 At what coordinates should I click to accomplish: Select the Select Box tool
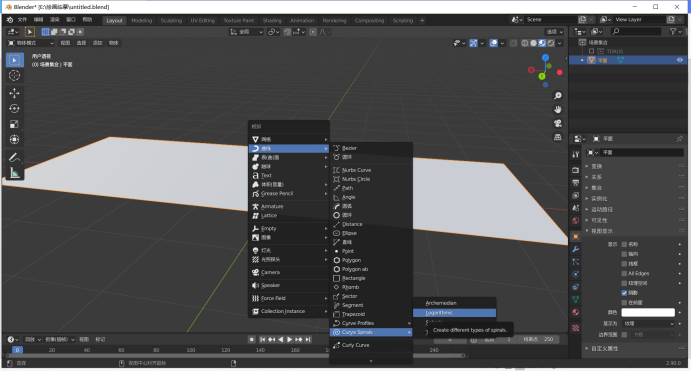[15, 60]
